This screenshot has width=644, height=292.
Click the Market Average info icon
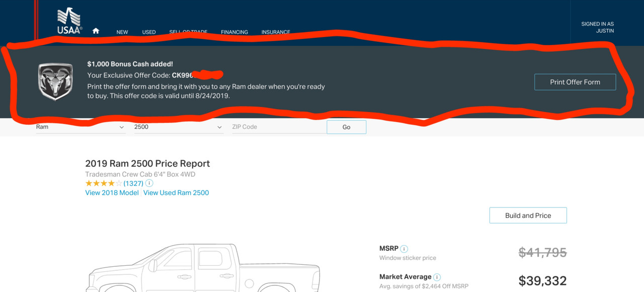pos(437,277)
